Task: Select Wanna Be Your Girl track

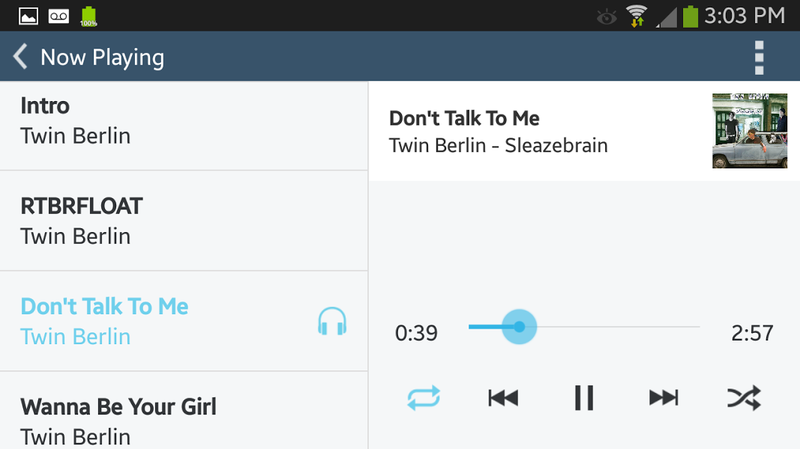Action: 184,411
